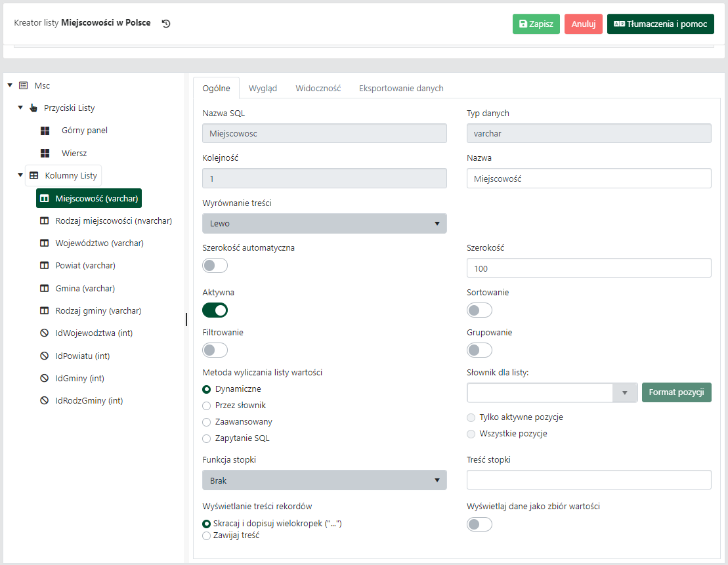Select Rodzaj gminy (varchar) in tree

98,311
